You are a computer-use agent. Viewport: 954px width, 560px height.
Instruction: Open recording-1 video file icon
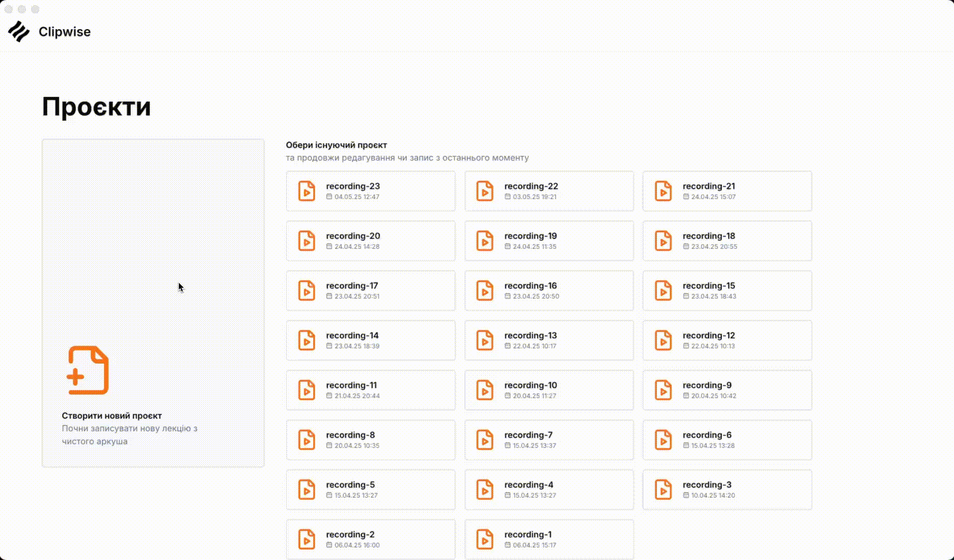pyautogui.click(x=485, y=539)
